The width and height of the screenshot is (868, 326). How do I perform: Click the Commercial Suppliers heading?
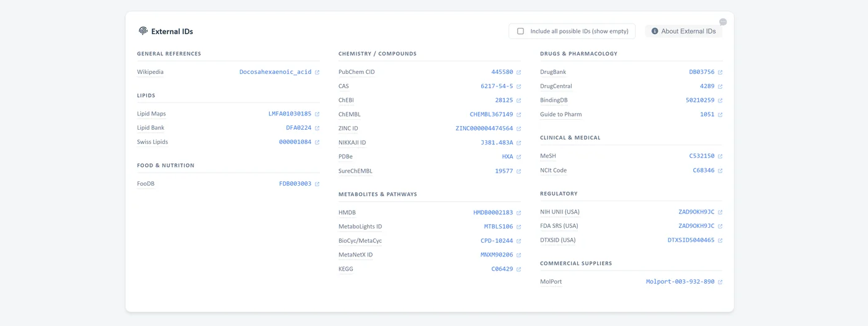click(x=576, y=263)
